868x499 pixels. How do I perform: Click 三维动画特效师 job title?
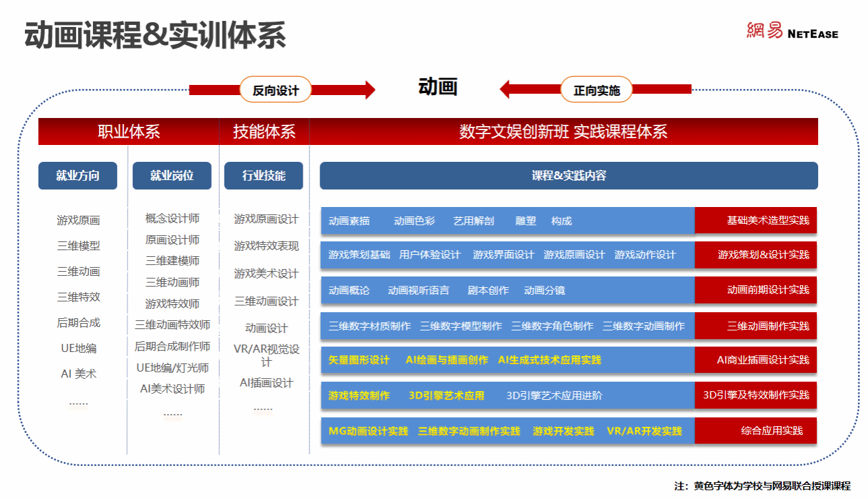(x=173, y=325)
